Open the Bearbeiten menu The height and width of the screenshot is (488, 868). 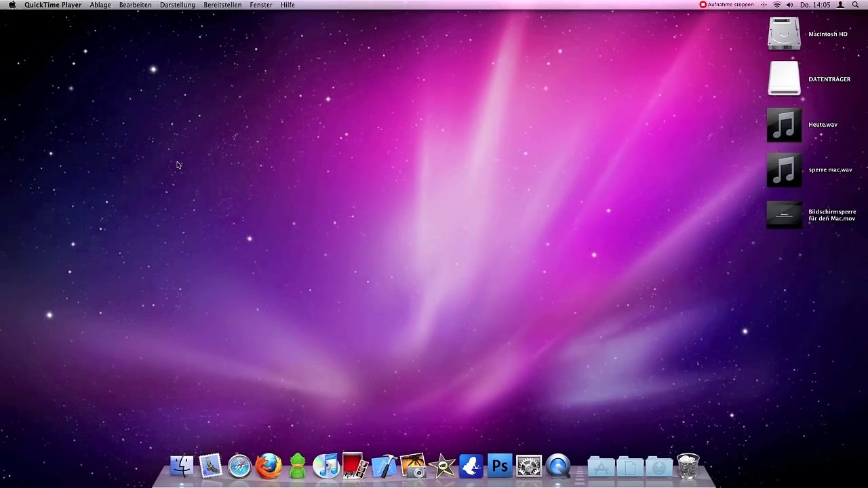(x=136, y=5)
